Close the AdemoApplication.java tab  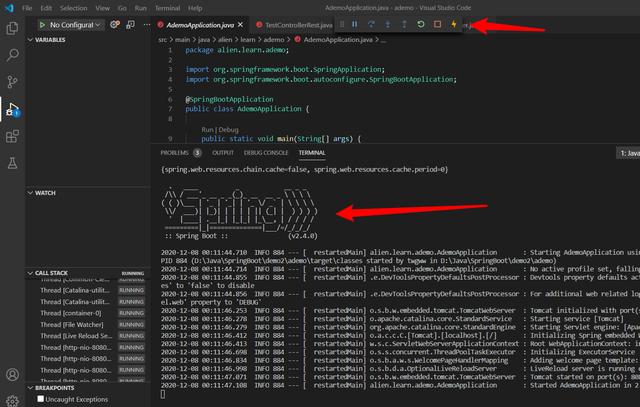(x=240, y=25)
